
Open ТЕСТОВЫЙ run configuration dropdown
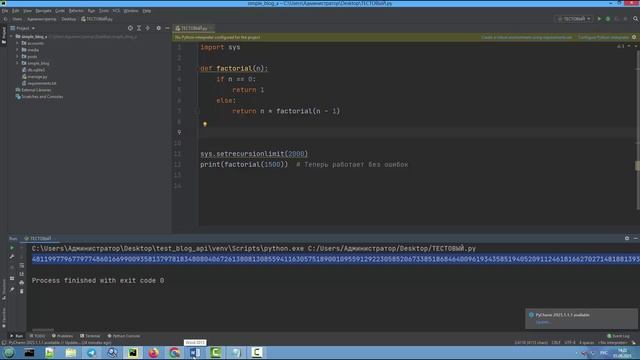[x=574, y=19]
